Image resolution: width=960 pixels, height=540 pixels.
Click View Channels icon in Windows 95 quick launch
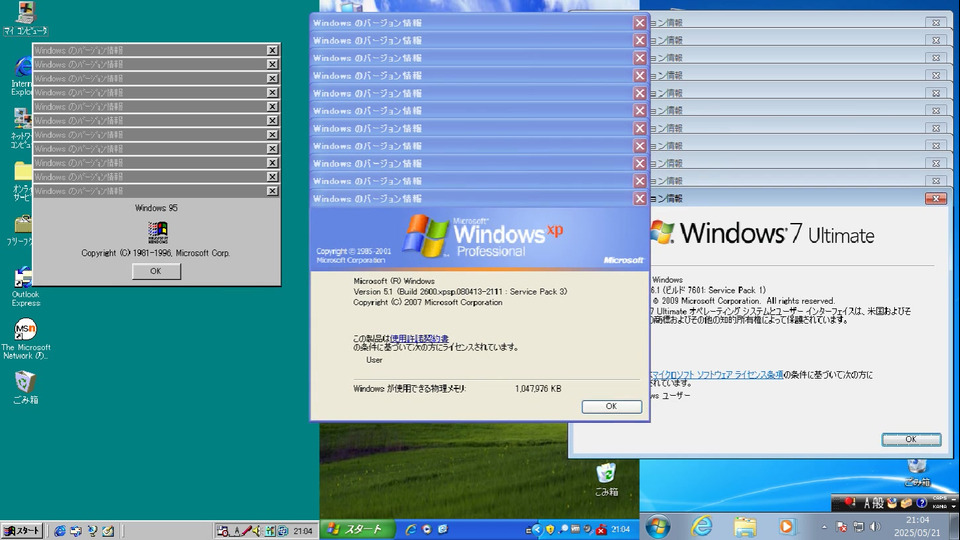pos(92,531)
